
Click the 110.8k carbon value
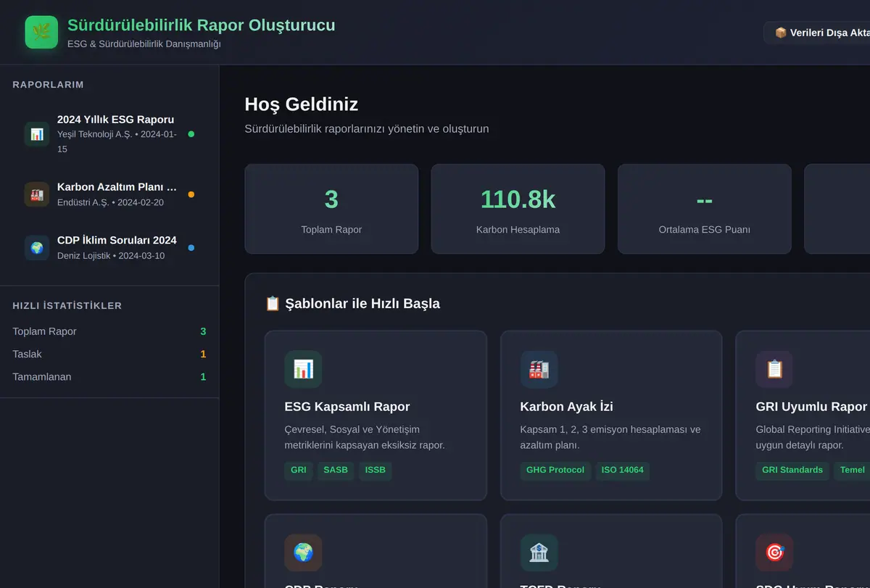coord(518,199)
